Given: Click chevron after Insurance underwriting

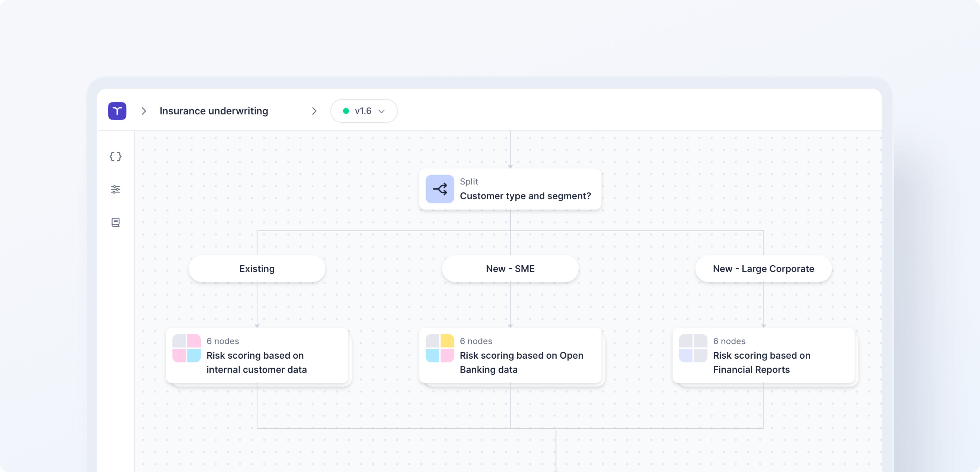Looking at the screenshot, I should coord(314,111).
